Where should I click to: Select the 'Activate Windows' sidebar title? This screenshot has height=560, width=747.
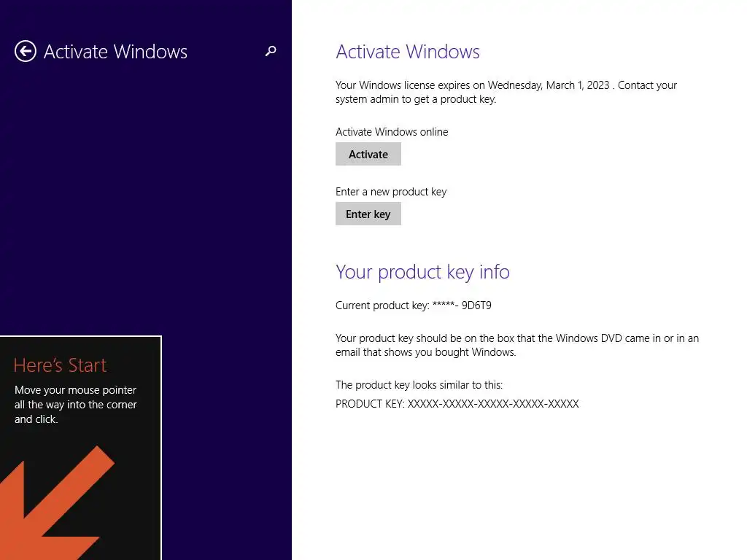point(115,52)
